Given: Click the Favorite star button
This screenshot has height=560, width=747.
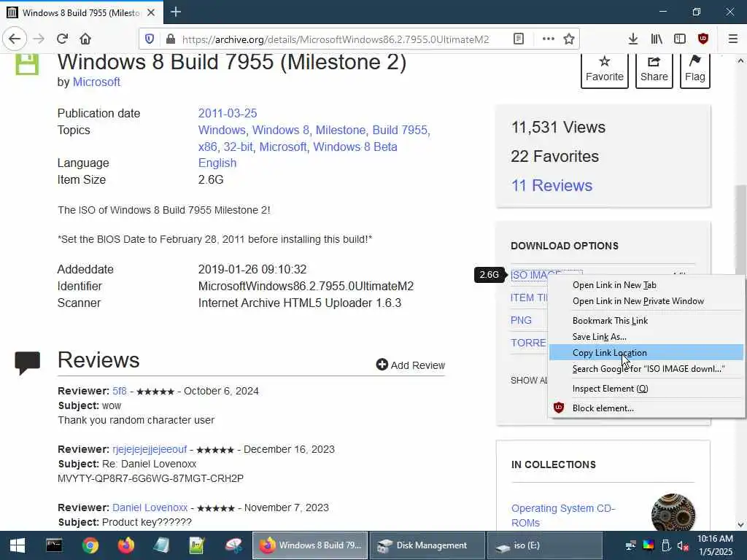Looking at the screenshot, I should (605, 70).
